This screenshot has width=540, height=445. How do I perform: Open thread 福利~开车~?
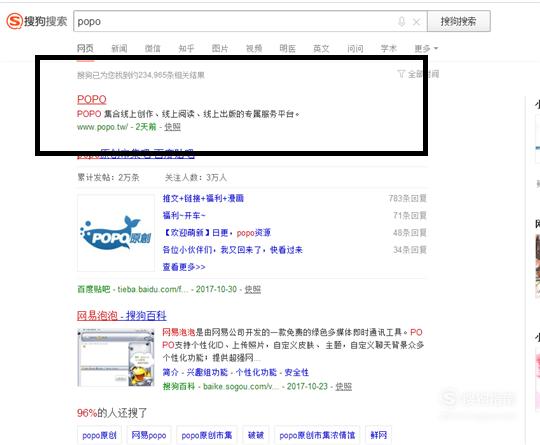[x=184, y=215]
